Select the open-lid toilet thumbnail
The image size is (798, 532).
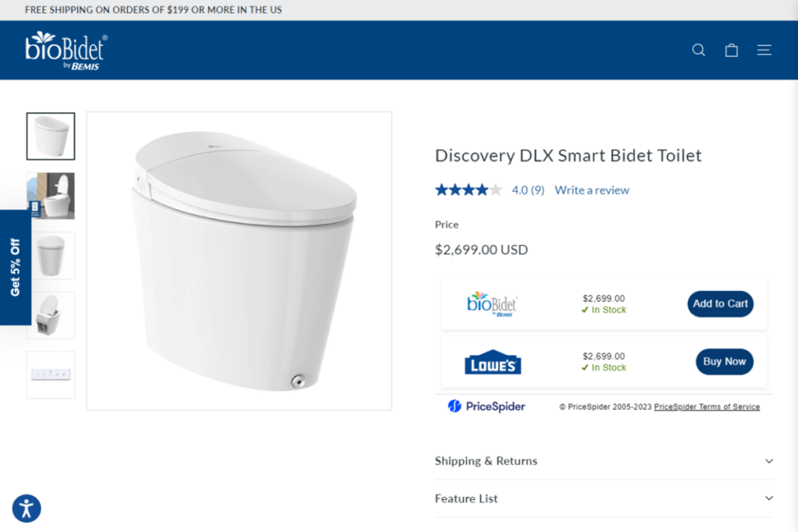pos(50,315)
